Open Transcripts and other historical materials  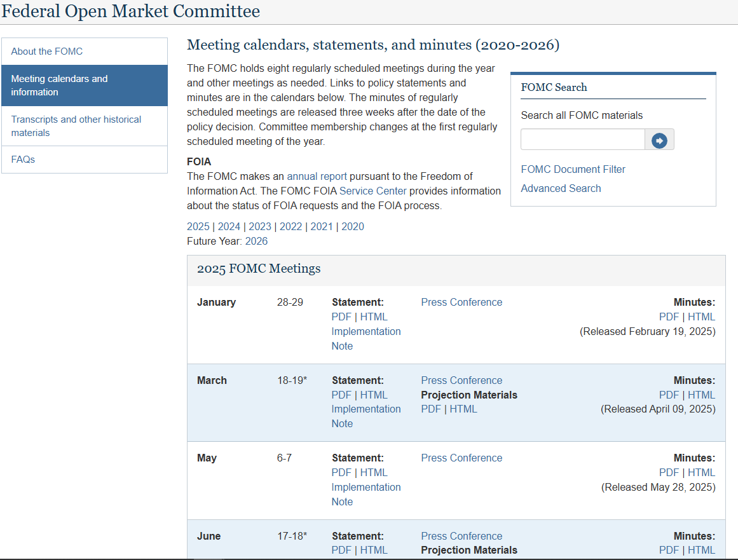(x=76, y=126)
